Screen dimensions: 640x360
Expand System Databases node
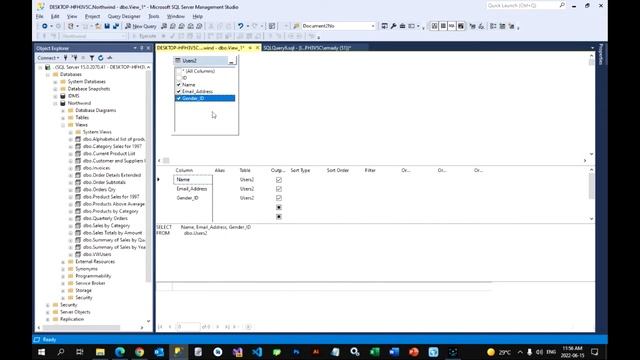coord(55,82)
